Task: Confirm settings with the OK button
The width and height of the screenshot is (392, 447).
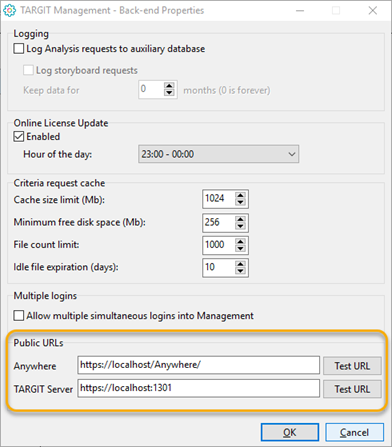Action: point(290,432)
